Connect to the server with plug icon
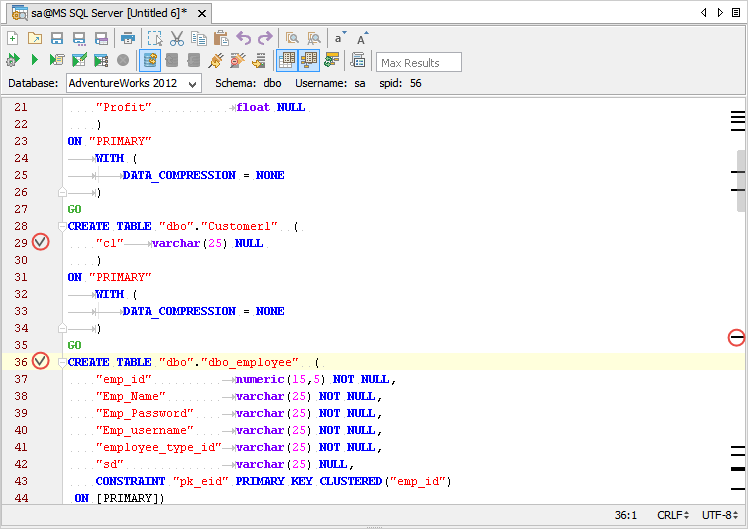Viewport: 748px width, 529px height. coord(216,60)
